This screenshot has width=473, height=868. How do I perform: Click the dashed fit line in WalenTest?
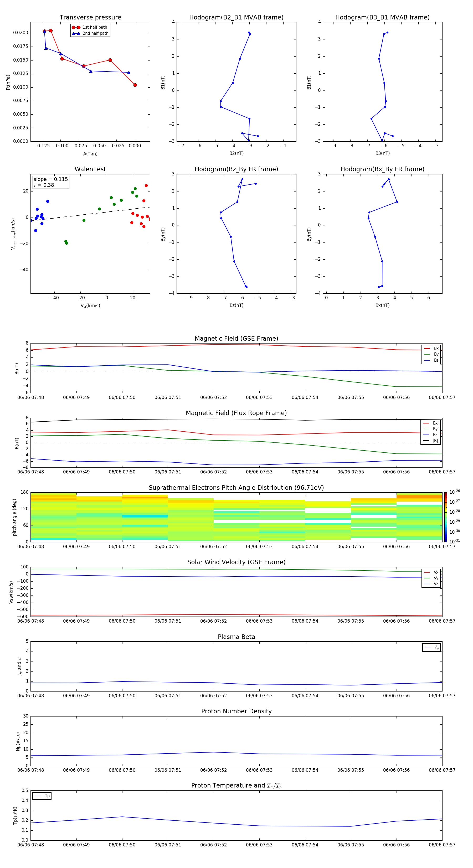(90, 214)
